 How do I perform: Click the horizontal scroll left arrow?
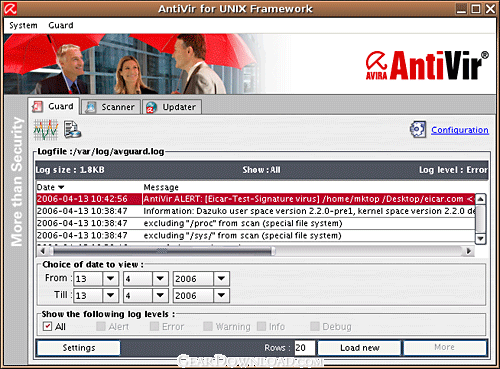42,251
